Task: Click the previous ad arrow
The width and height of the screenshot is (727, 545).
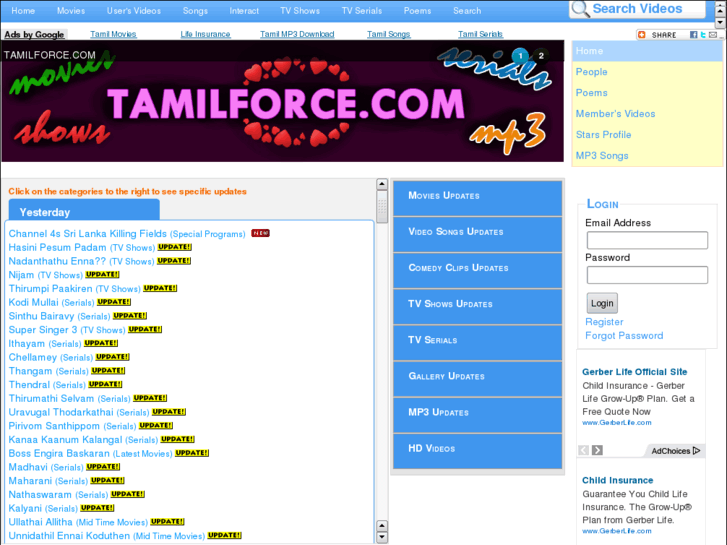Action: [584, 450]
